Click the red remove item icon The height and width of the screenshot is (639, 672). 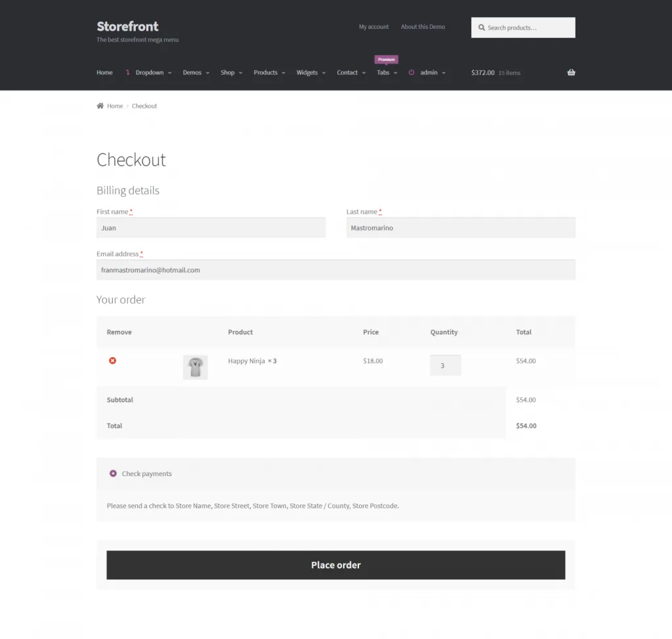[113, 361]
